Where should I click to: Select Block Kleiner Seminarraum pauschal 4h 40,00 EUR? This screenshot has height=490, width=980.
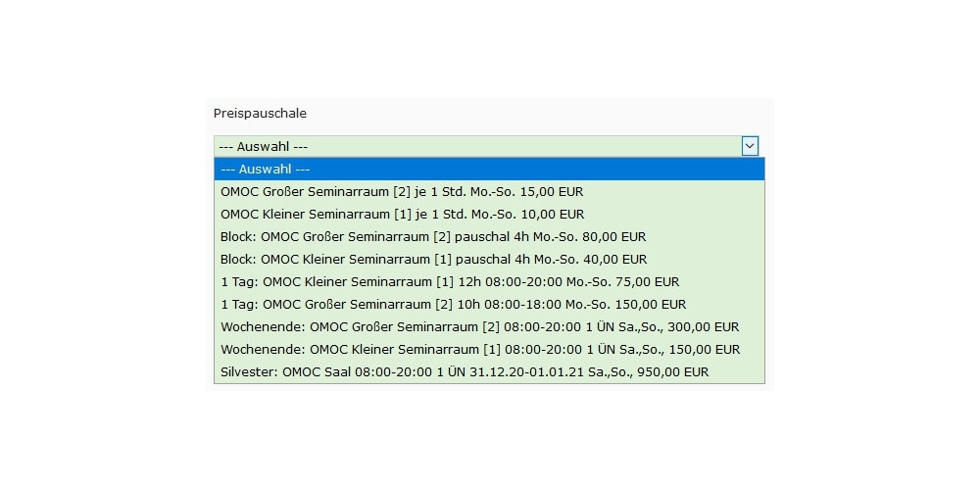click(x=489, y=259)
